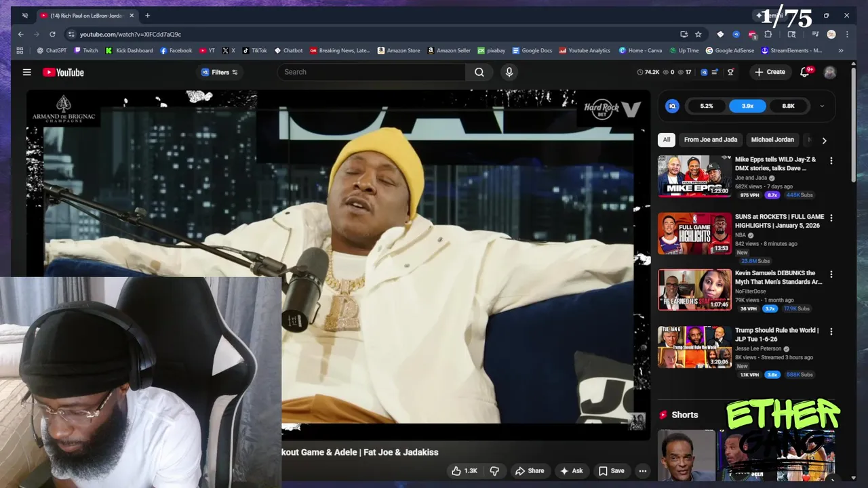The image size is (868, 488).
Task: Select the From Joe and Jada chip
Action: pos(710,140)
